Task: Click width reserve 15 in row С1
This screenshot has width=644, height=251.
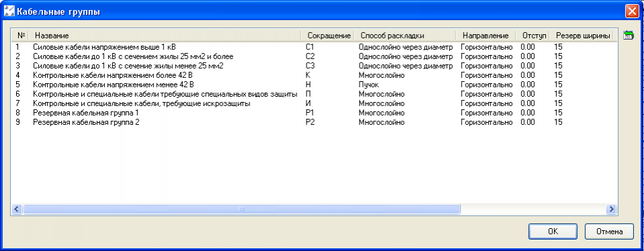Action: pos(558,47)
